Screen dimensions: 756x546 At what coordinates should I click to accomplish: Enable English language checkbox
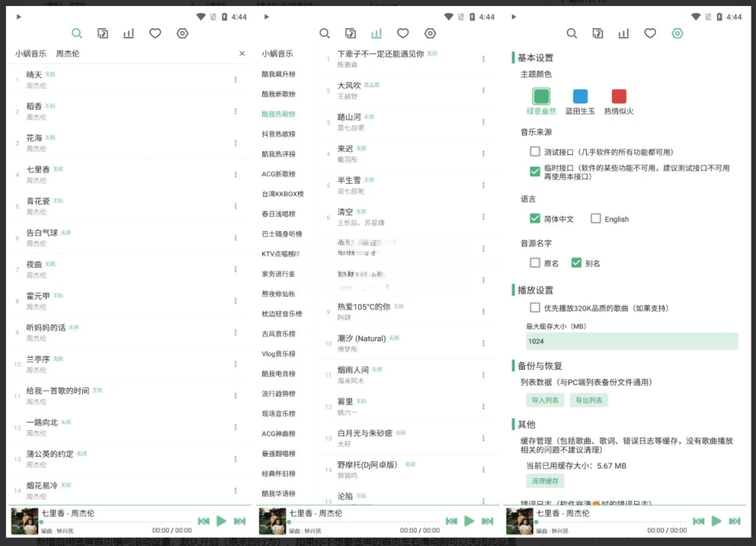point(596,218)
